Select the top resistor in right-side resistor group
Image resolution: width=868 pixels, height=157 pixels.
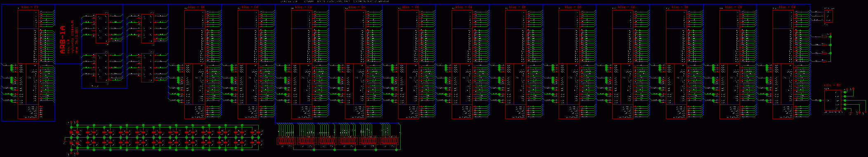pyautogui.click(x=825, y=36)
